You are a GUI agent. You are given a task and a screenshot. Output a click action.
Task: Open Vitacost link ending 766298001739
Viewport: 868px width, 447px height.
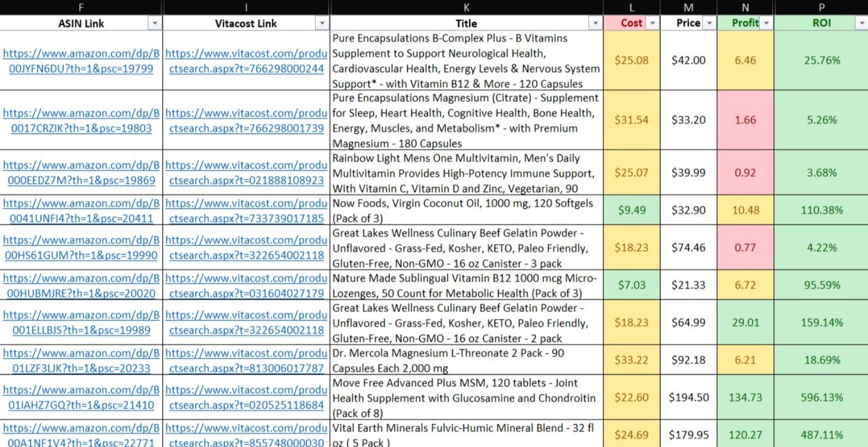[x=246, y=121]
